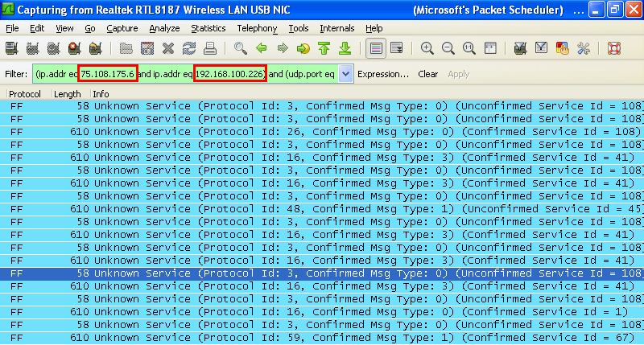Open the Telephony menu
This screenshot has width=644, height=345.
257,28
